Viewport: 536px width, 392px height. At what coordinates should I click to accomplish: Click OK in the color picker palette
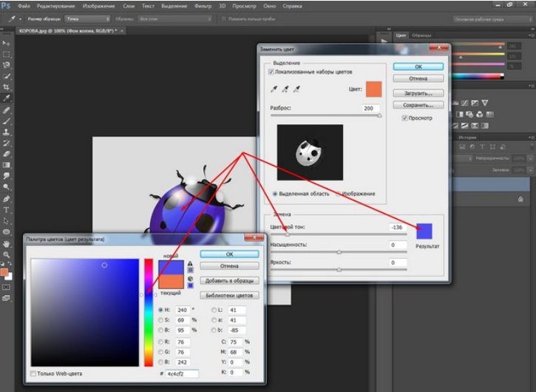pos(229,254)
